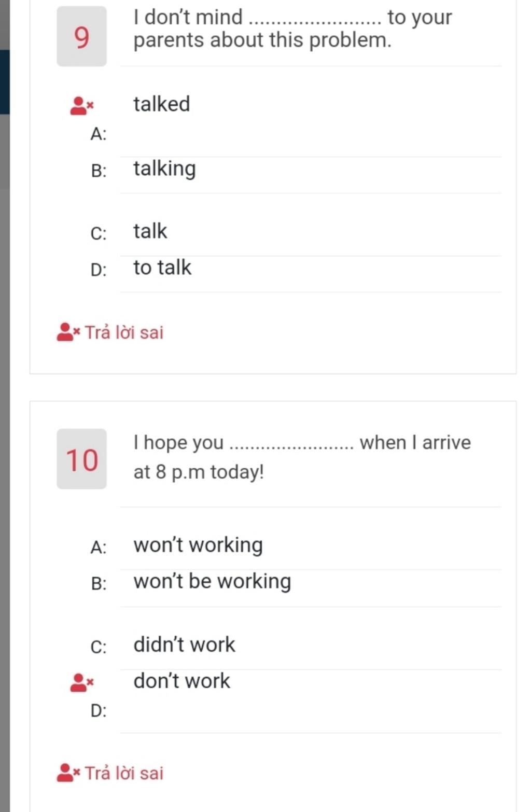This screenshot has height=812, width=531.
Task: Click the 'Trả lời sai' label under question 10
Action: [x=124, y=773]
